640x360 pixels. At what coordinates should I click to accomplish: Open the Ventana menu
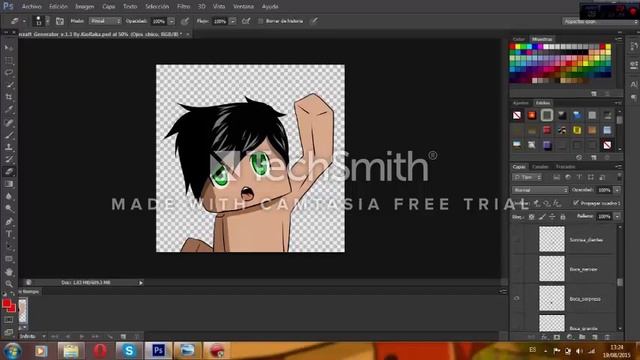(243, 7)
